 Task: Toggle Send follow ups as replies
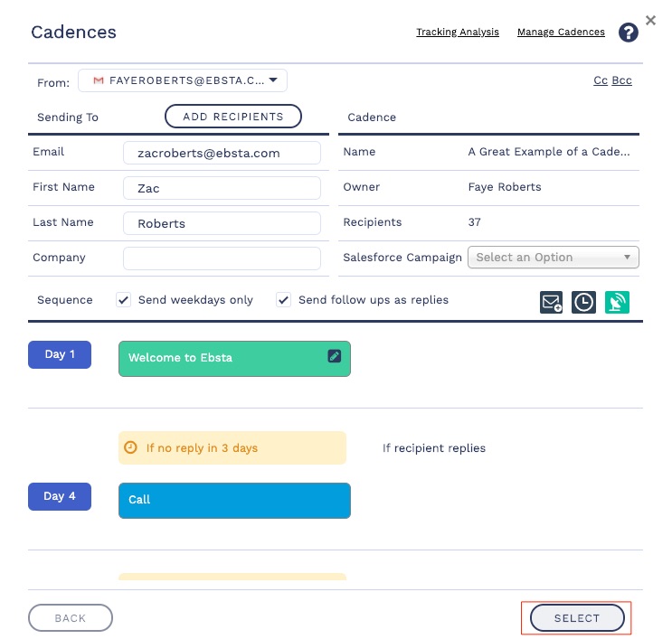pyautogui.click(x=284, y=300)
